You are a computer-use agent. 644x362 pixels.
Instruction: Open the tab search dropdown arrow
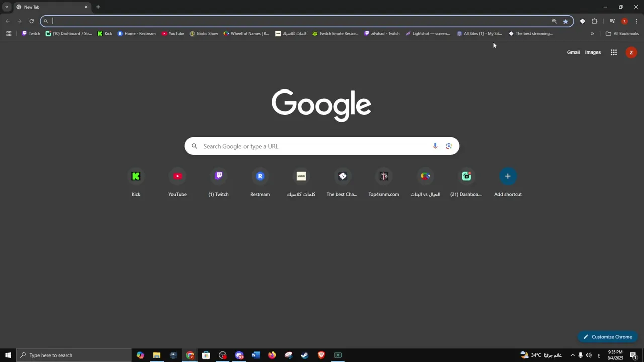(x=7, y=7)
